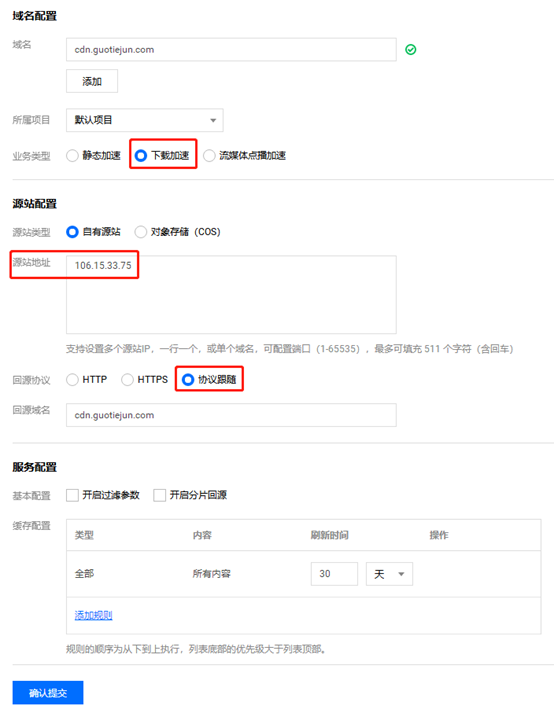Select the 静态加速 radio button
This screenshot has width=554, height=717.
(x=72, y=156)
